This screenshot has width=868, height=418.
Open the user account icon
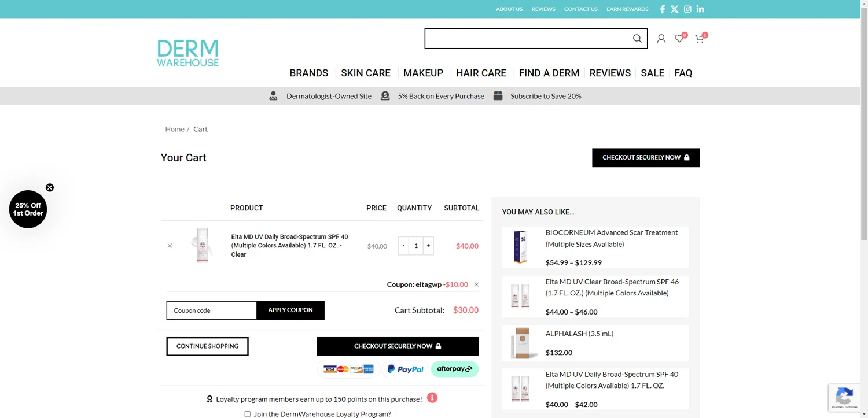point(661,39)
